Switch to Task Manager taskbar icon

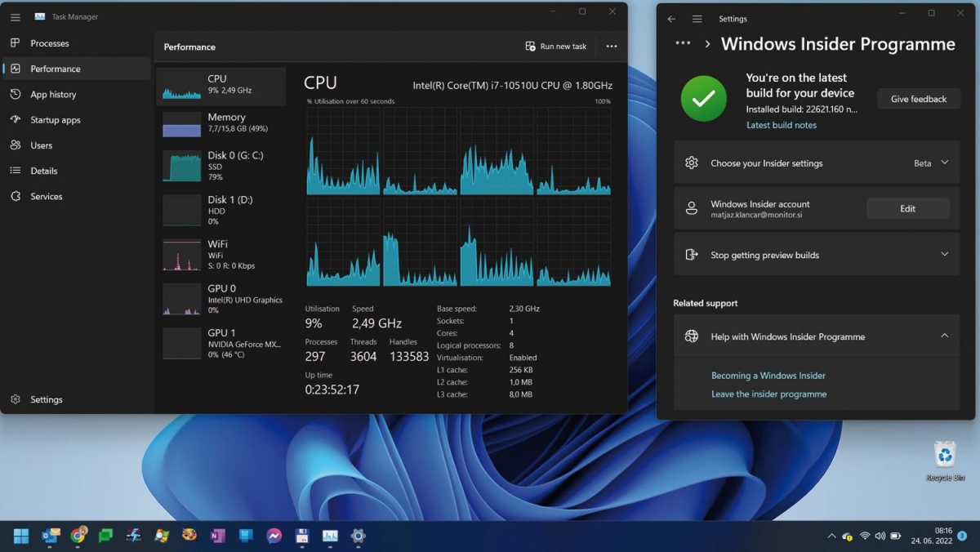330,536
